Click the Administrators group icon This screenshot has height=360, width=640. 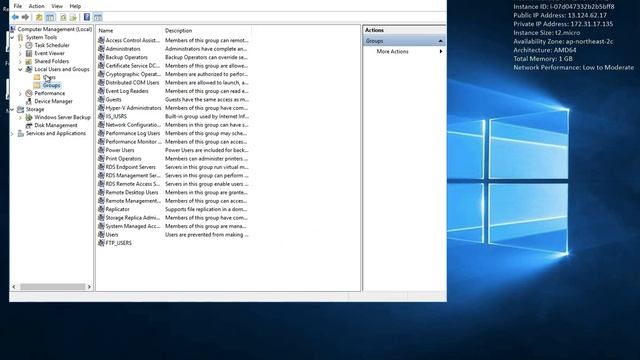pos(101,49)
